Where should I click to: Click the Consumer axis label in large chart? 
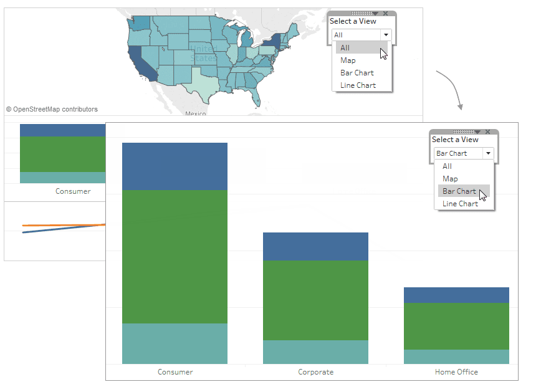(x=175, y=372)
